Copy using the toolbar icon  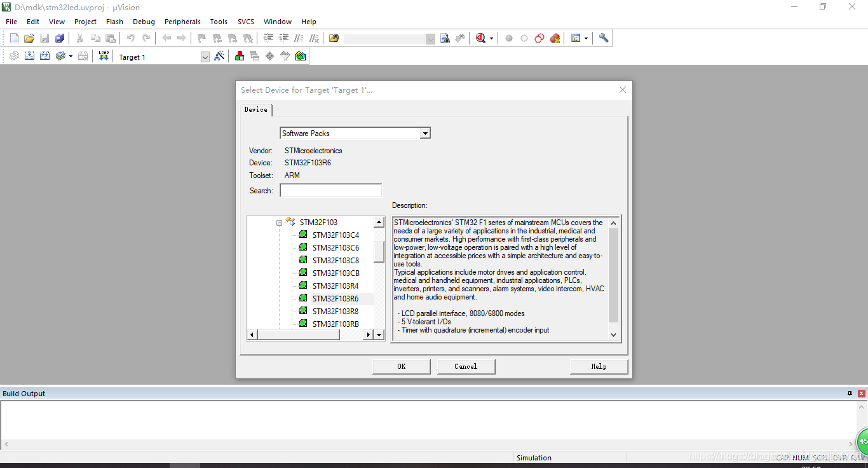click(x=95, y=38)
